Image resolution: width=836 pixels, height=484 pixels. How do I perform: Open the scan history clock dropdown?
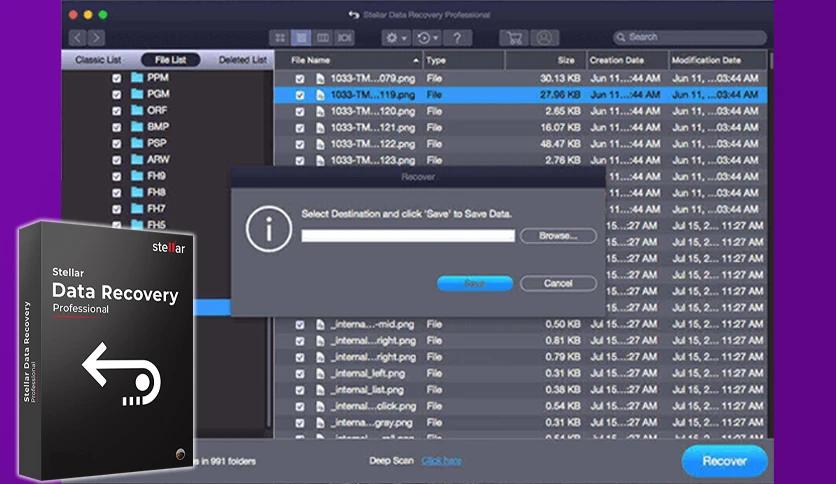tap(426, 38)
